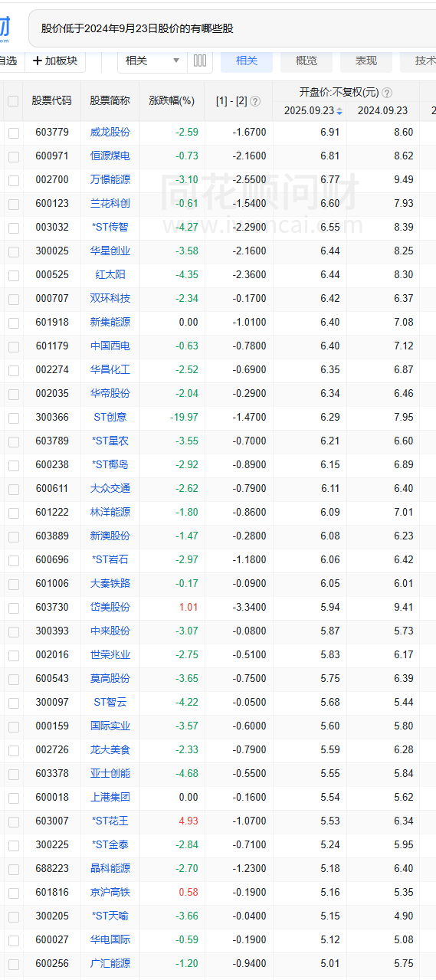436x980 pixels.
Task: Click the 加板块 button
Action: 55,61
